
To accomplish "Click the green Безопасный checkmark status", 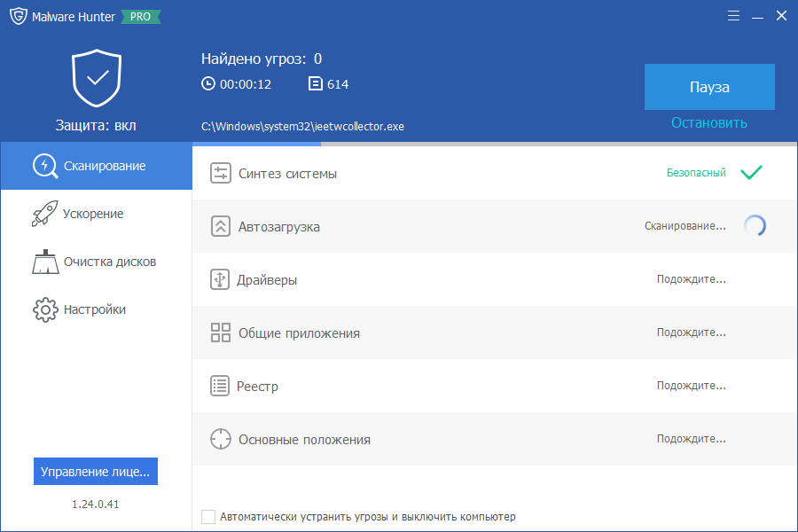I will tap(751, 173).
